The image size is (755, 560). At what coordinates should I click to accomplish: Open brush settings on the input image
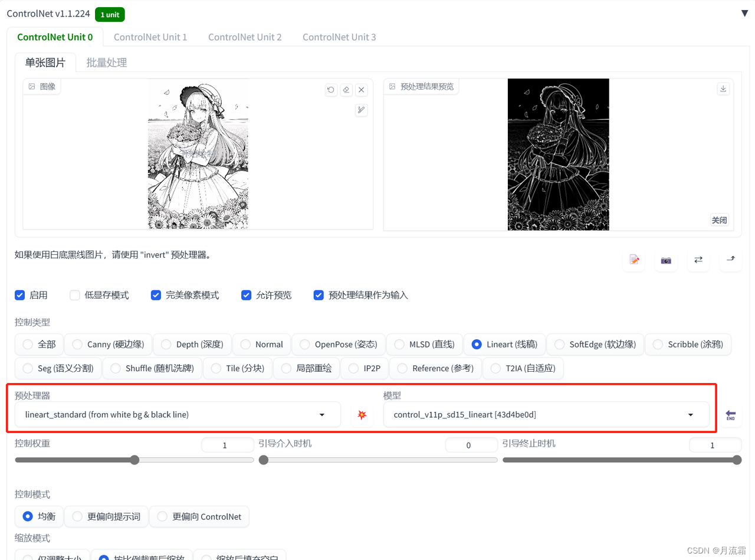click(x=362, y=110)
